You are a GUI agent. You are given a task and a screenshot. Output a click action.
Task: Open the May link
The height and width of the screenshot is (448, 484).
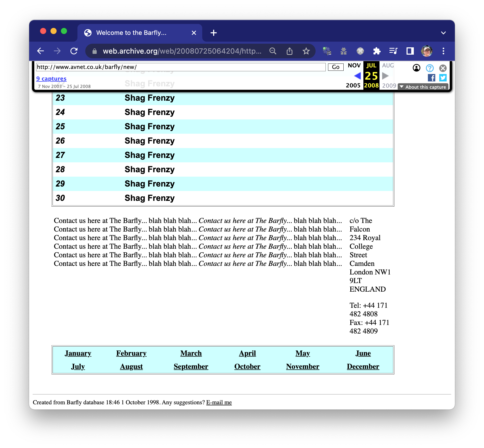click(x=303, y=353)
